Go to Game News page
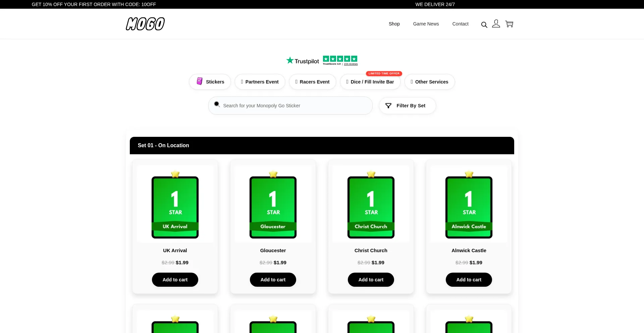The width and height of the screenshot is (644, 333). [x=426, y=24]
